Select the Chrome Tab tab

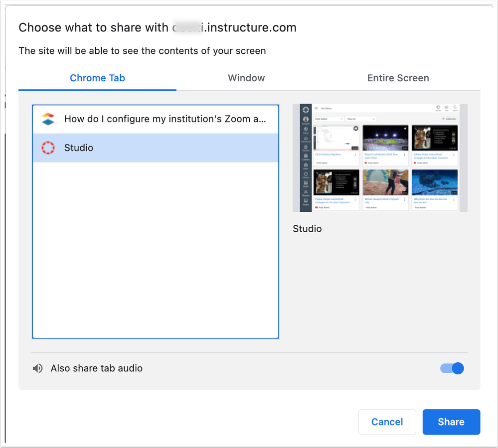tap(97, 78)
